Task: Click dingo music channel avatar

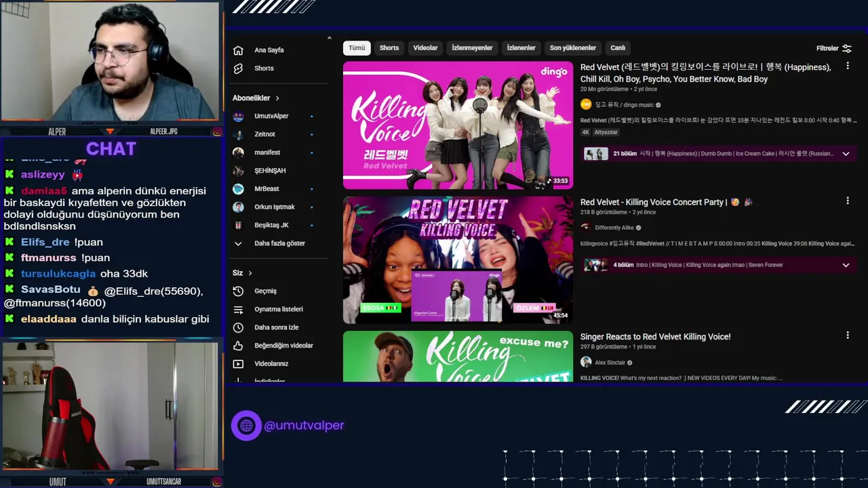Action: click(586, 104)
